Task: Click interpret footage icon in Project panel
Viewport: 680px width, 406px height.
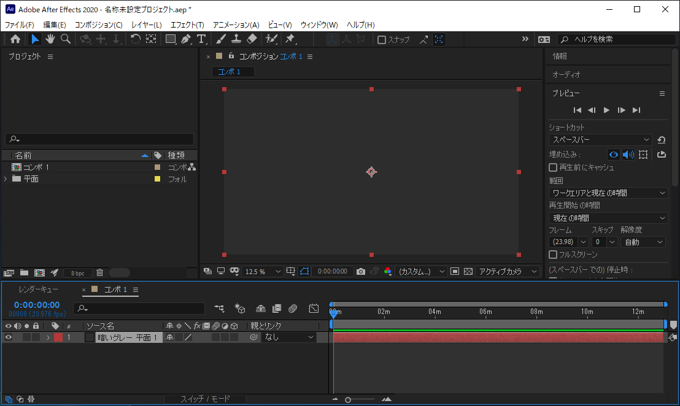Action: pyautogui.click(x=9, y=273)
